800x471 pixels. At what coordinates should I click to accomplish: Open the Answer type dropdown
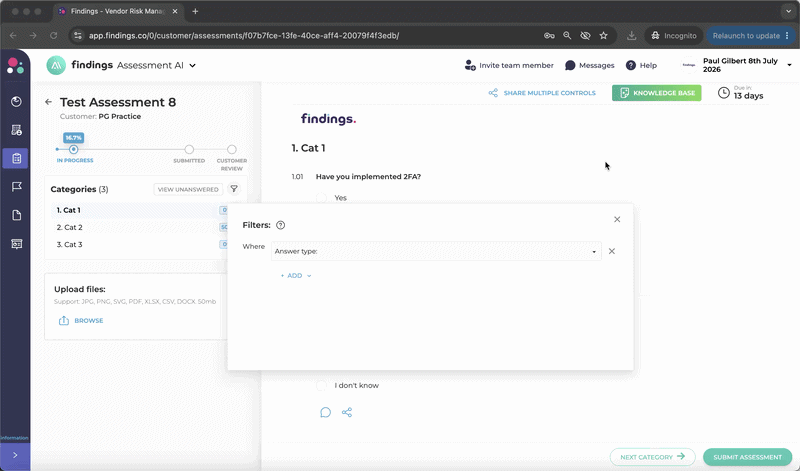[436, 251]
